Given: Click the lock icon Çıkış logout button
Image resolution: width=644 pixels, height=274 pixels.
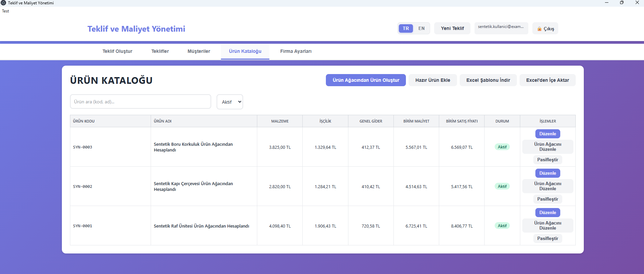Looking at the screenshot, I should pos(545,29).
